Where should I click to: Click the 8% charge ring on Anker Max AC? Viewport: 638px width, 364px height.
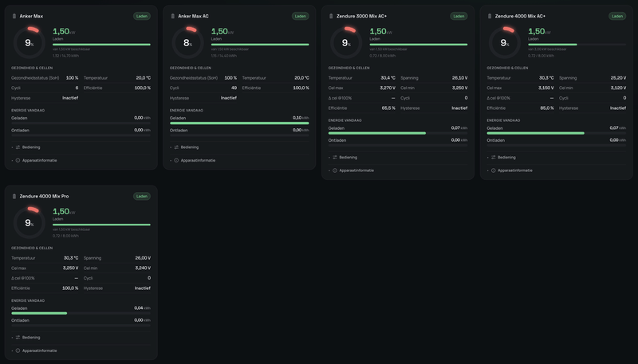(187, 43)
